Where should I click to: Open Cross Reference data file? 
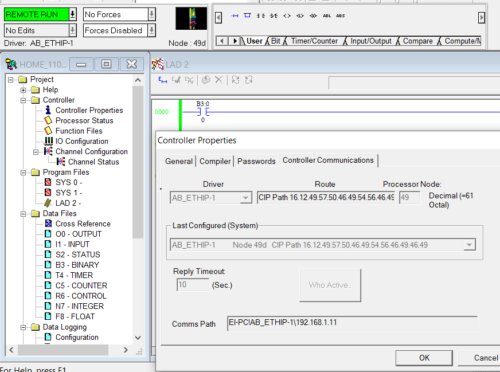coord(83,224)
